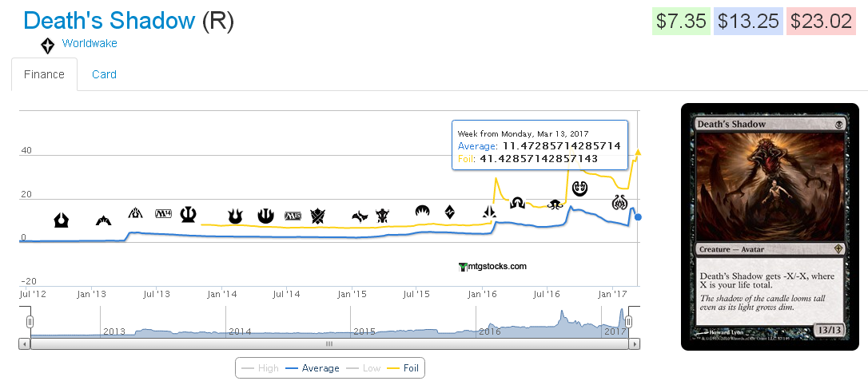
Task: Click the red $23.02 high price badge
Action: point(821,21)
